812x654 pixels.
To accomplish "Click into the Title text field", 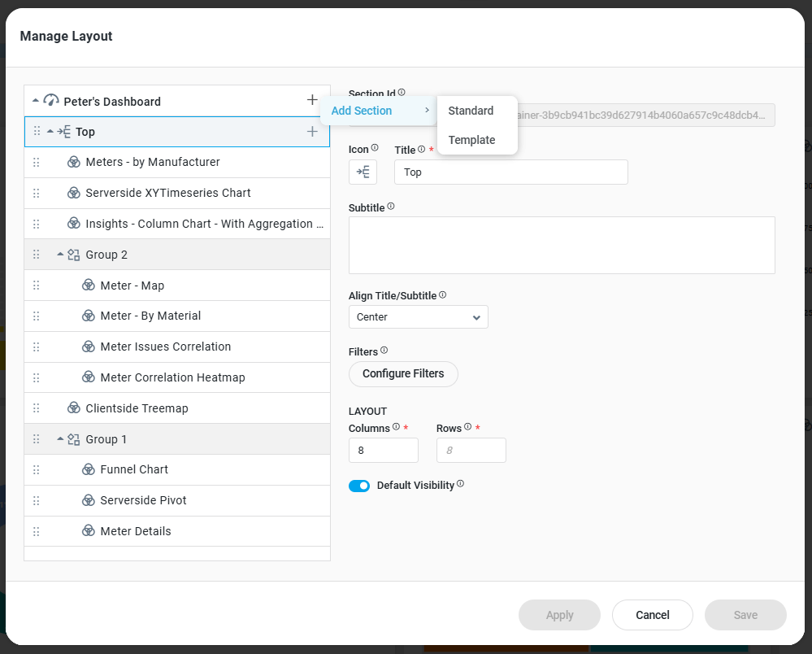I will (x=510, y=172).
